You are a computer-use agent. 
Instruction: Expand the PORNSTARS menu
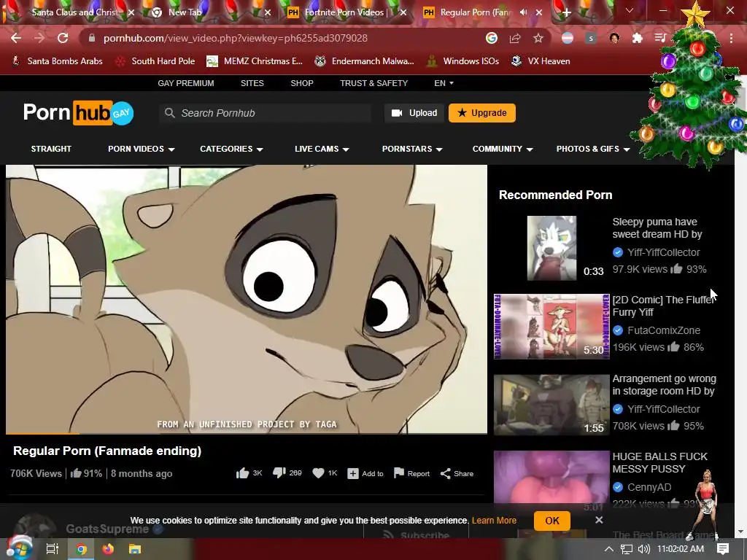412,149
